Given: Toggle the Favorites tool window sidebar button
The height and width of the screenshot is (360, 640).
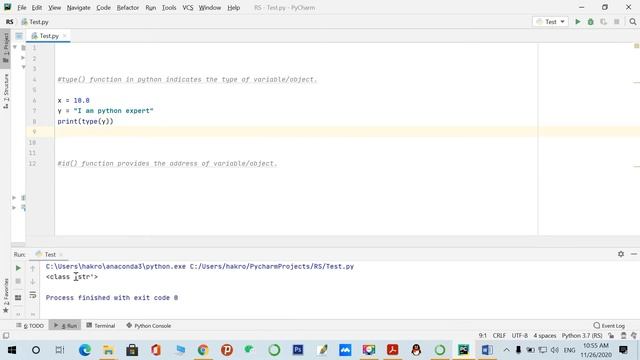Looking at the screenshot, I should pyautogui.click(x=6, y=296).
